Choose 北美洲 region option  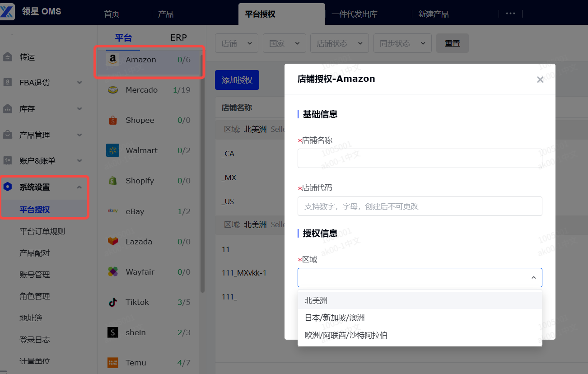click(x=420, y=300)
